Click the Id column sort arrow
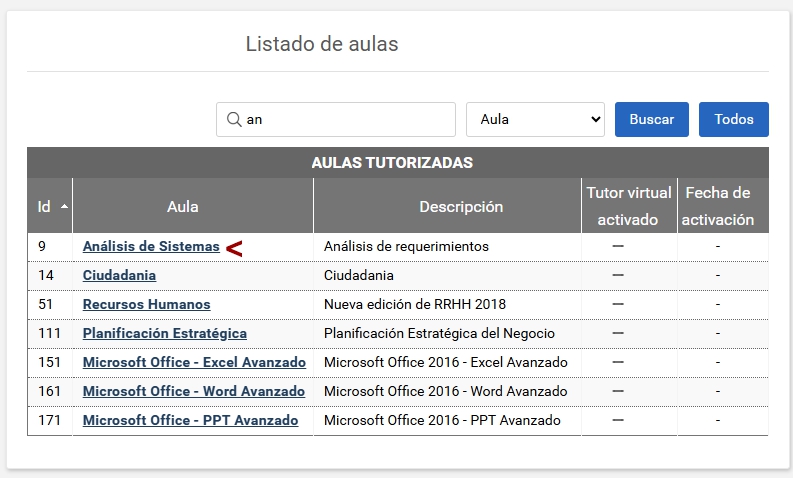The image size is (795, 478). click(x=65, y=207)
